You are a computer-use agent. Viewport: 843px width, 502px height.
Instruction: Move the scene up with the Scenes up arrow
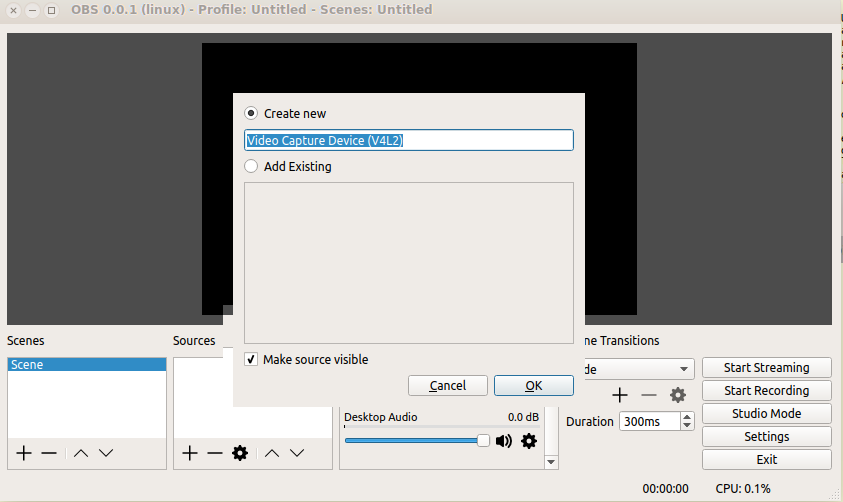click(x=81, y=453)
